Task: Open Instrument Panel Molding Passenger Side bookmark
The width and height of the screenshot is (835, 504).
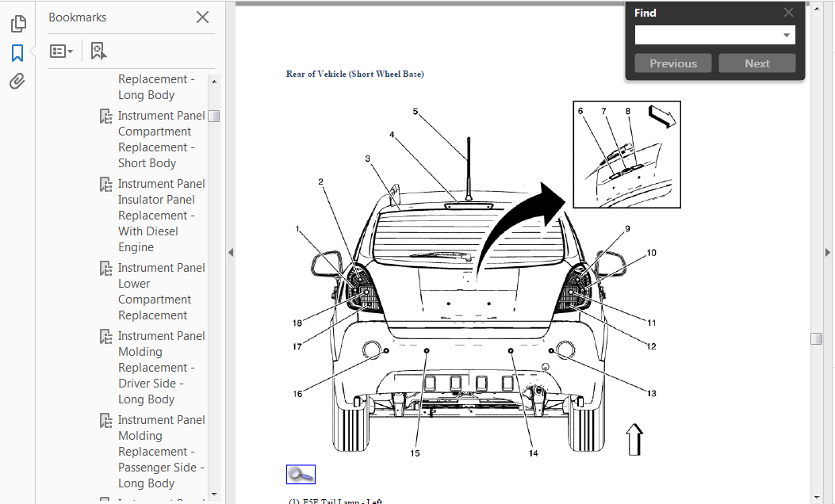Action: tap(161, 452)
